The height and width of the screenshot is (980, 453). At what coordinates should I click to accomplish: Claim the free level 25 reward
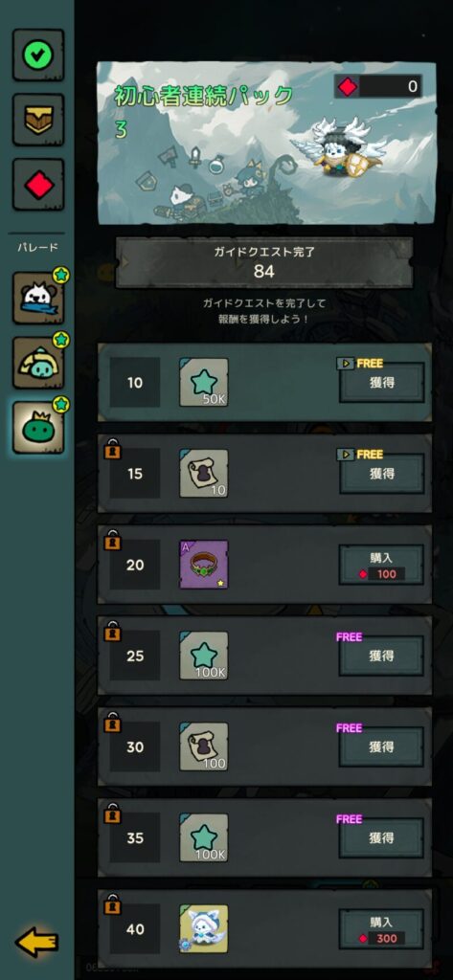382,657
